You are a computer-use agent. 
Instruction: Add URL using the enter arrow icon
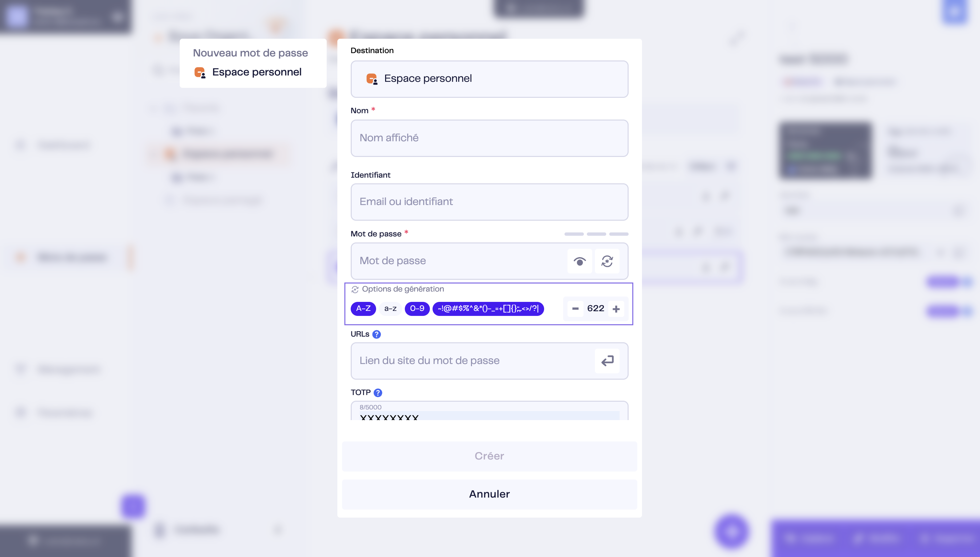[607, 361]
